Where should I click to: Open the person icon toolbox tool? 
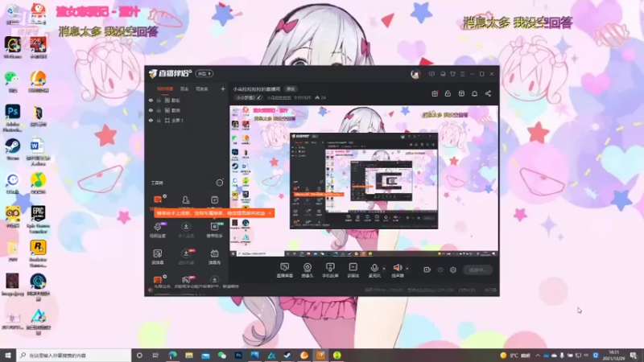pos(186,200)
